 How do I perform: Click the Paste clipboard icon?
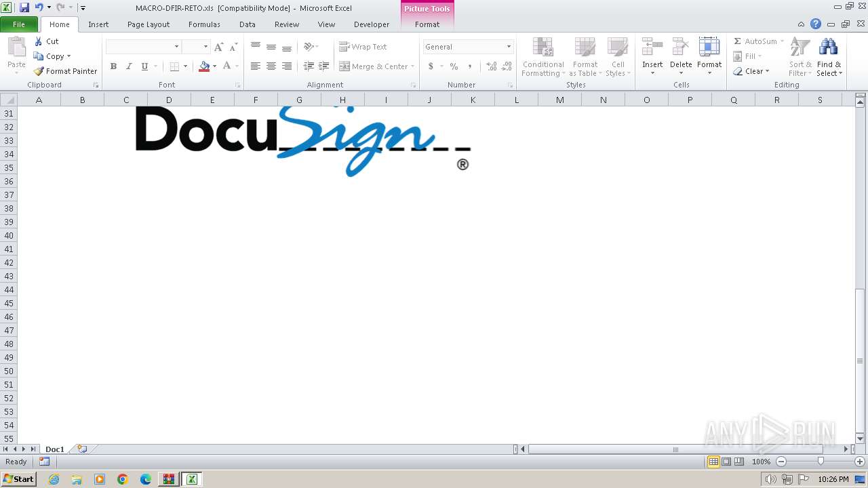(x=16, y=48)
